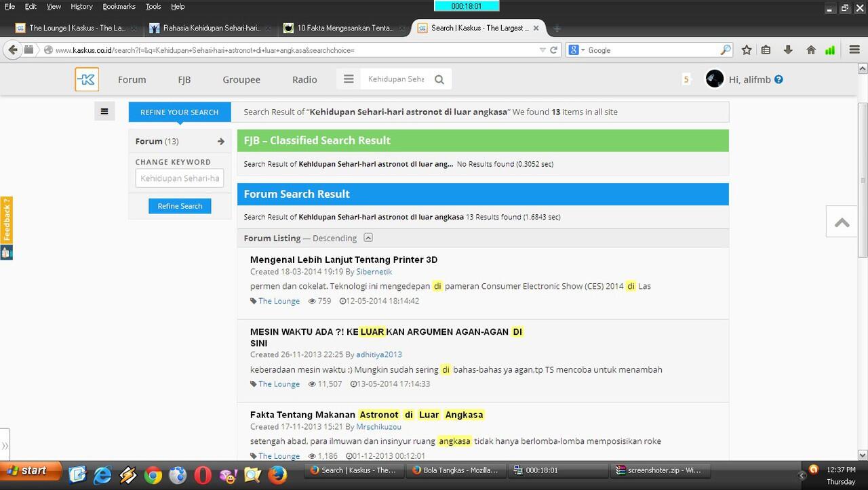Open thread Mengenal Lebih Lanjut Tentang Printer 3D
Image resolution: width=868 pixels, height=490 pixels.
[344, 260]
